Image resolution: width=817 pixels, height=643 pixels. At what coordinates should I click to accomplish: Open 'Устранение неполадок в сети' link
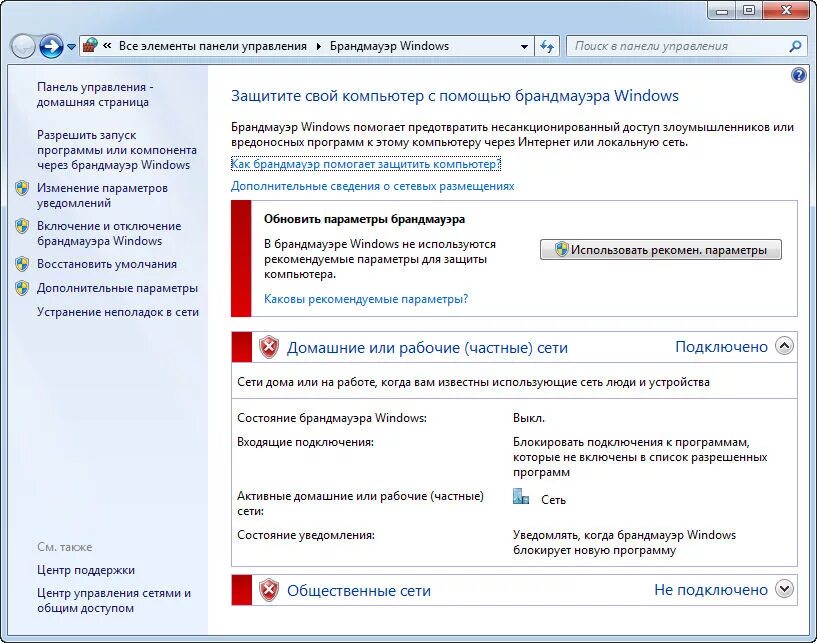(x=118, y=312)
